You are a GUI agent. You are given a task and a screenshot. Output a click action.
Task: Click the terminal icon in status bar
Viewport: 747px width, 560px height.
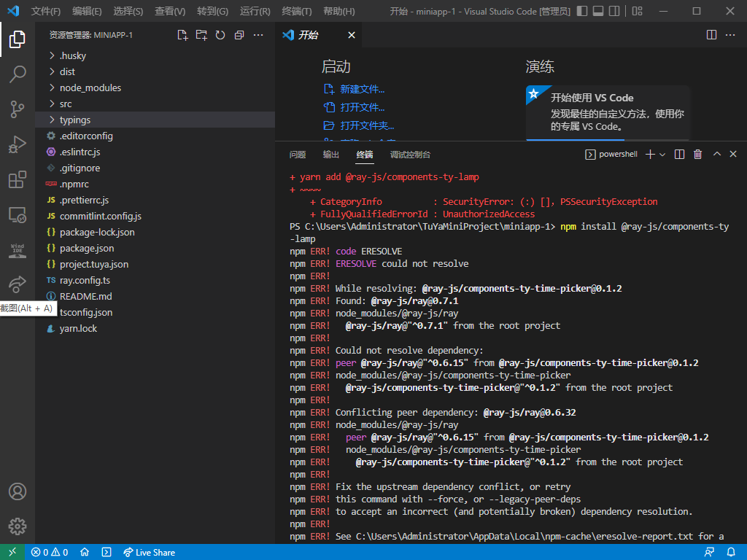point(107,553)
